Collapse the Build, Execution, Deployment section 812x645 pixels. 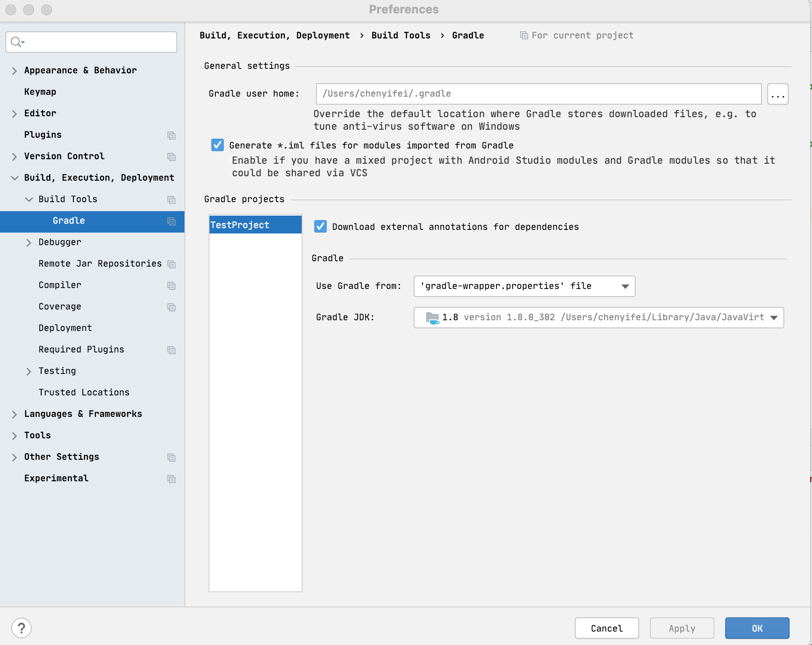click(x=14, y=178)
